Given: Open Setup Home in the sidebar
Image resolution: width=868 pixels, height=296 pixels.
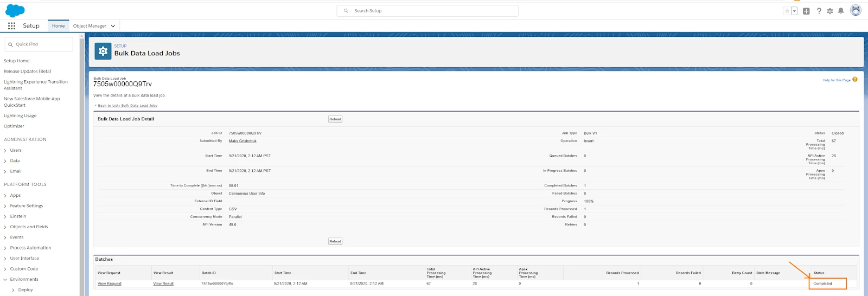Looking at the screenshot, I should 17,61.
